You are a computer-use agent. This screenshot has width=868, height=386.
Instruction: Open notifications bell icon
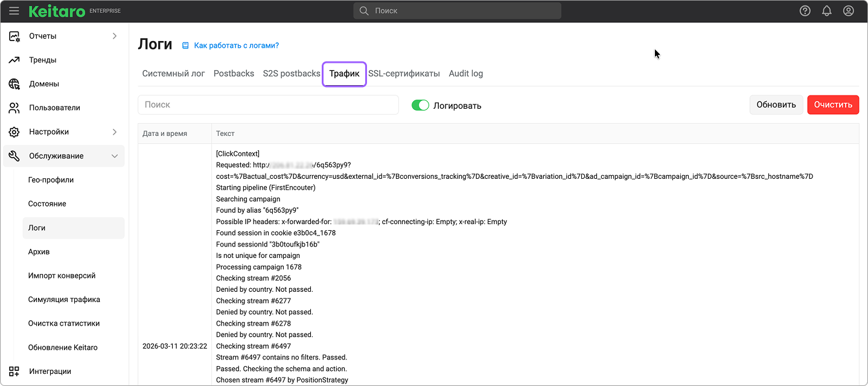click(x=826, y=11)
